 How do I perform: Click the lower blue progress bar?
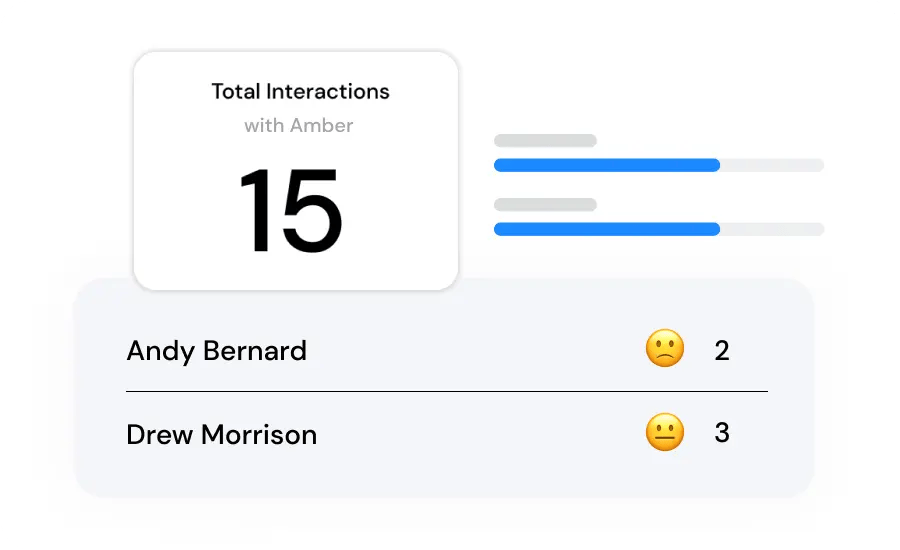pyautogui.click(x=607, y=229)
